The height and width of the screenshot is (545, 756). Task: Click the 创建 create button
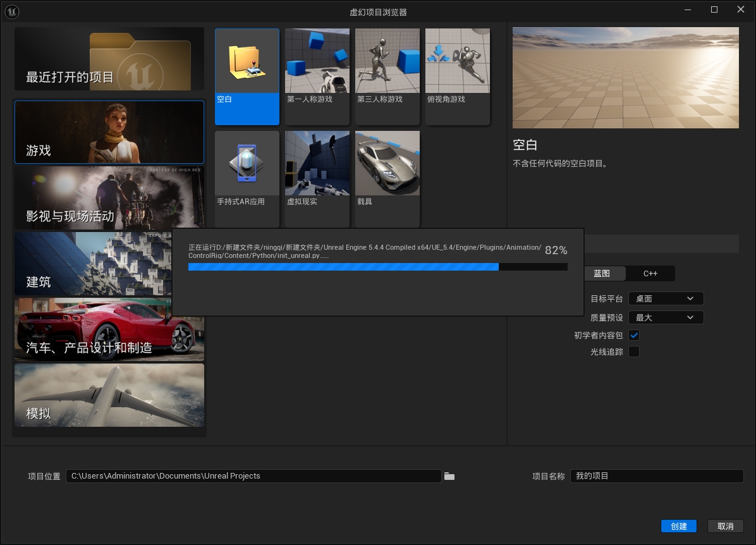[x=678, y=526]
